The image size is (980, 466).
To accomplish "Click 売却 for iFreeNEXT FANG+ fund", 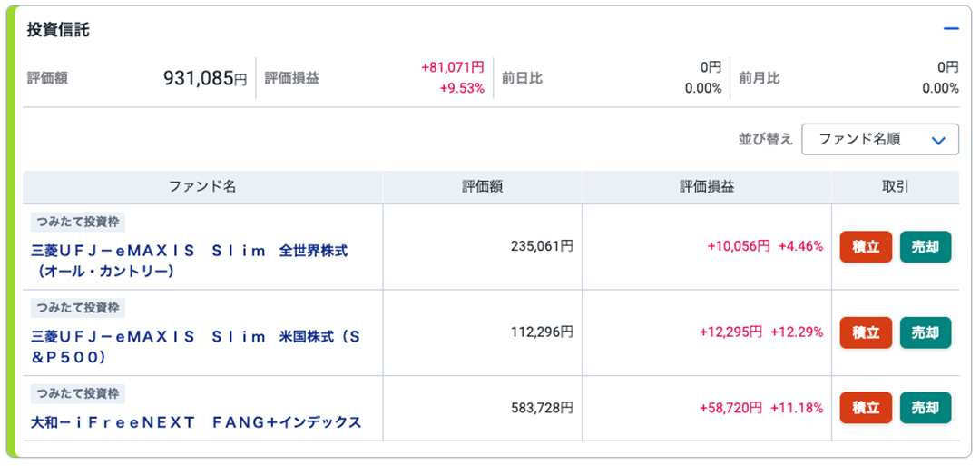I will pos(925,408).
